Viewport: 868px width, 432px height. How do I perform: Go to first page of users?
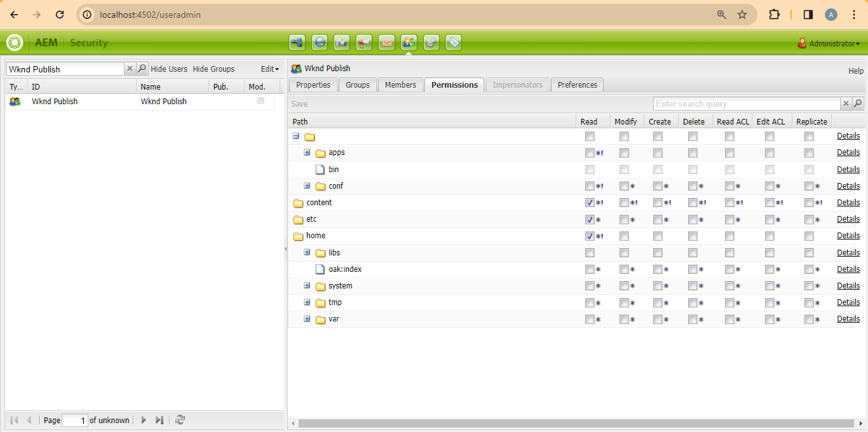(14, 420)
